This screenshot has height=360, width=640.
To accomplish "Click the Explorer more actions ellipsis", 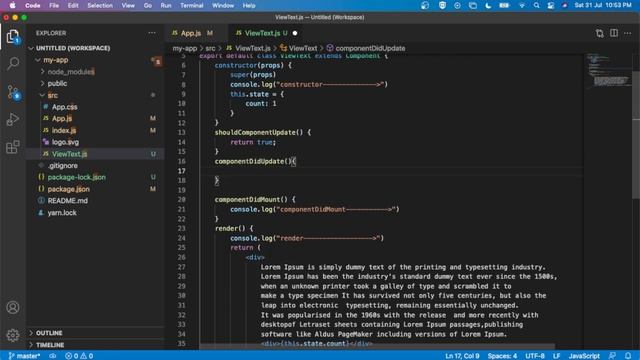I will pos(152,33).
